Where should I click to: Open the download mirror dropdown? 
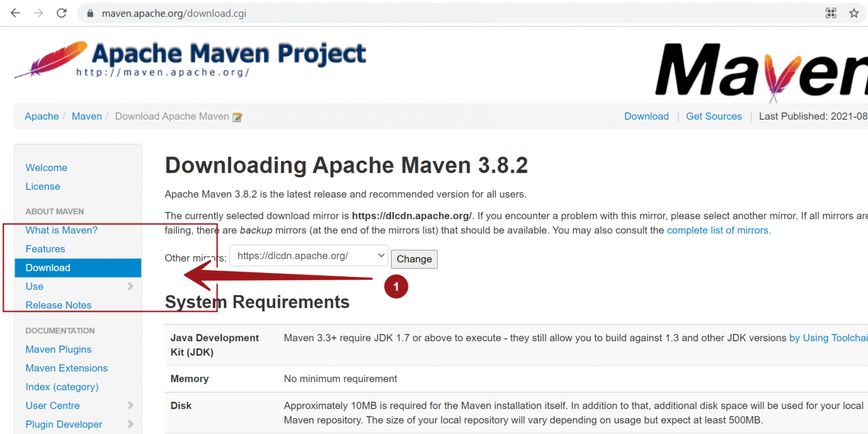pyautogui.click(x=308, y=255)
